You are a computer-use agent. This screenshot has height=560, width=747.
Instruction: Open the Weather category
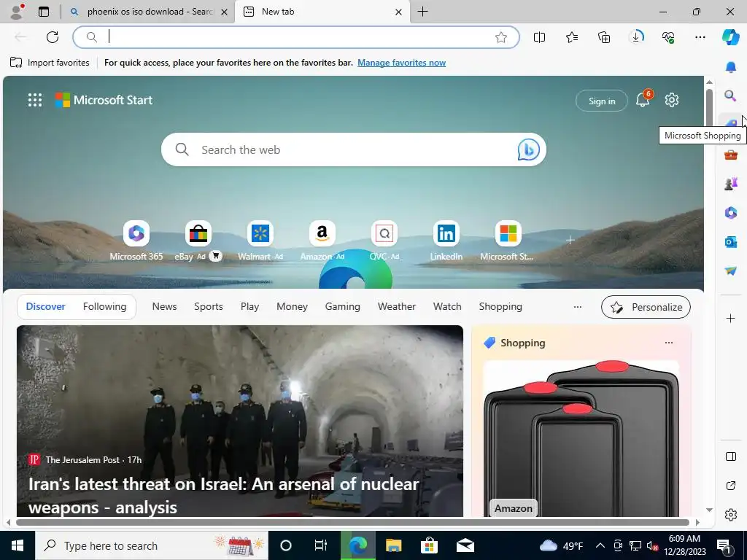[397, 307]
